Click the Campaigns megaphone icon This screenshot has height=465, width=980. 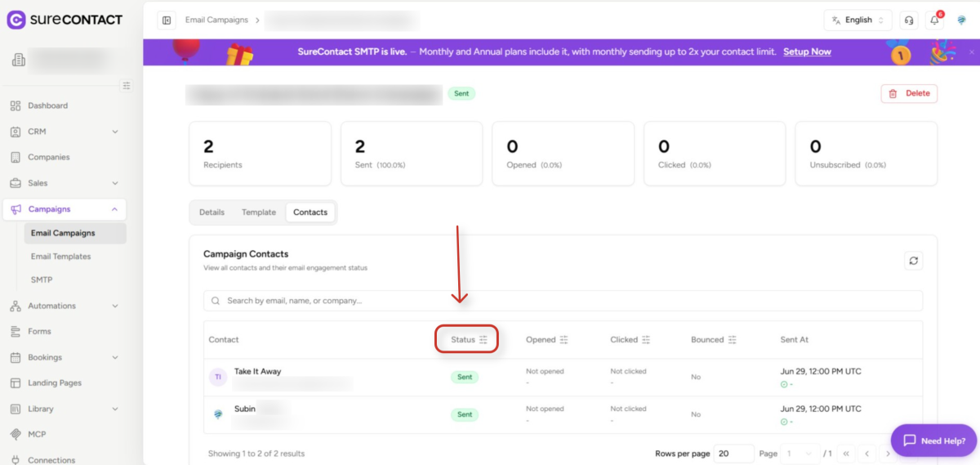[x=16, y=209]
